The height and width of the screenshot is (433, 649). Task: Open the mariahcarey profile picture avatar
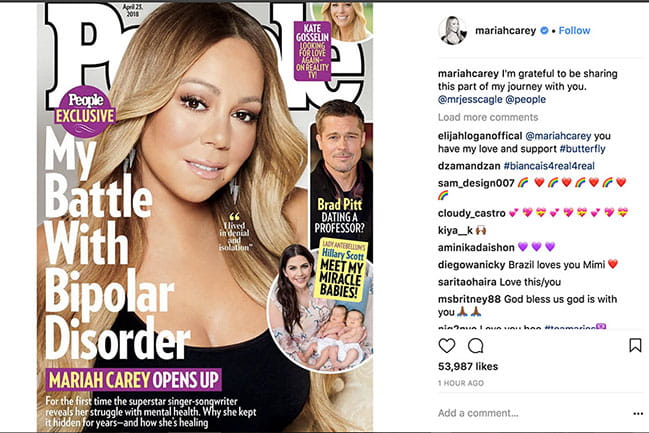click(x=453, y=30)
